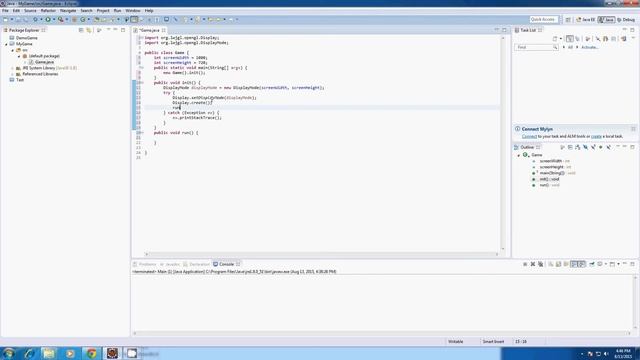
Task: Expand the Referenced Libraries node
Action: tap(12, 74)
